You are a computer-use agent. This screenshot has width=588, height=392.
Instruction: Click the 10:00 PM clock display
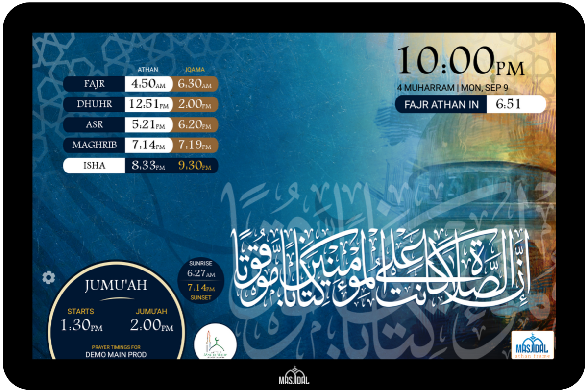point(461,59)
